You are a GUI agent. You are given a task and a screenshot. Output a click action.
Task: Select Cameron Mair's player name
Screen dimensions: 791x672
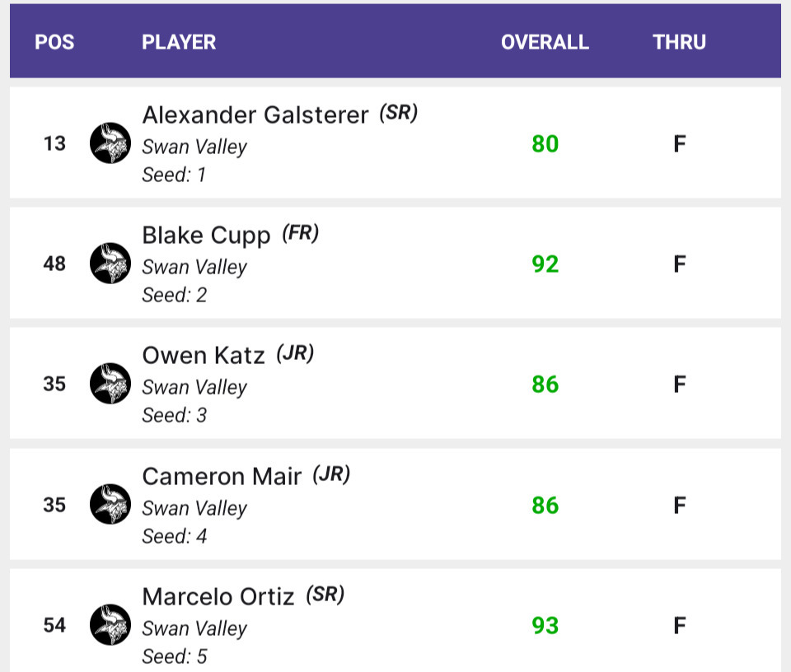pos(222,477)
